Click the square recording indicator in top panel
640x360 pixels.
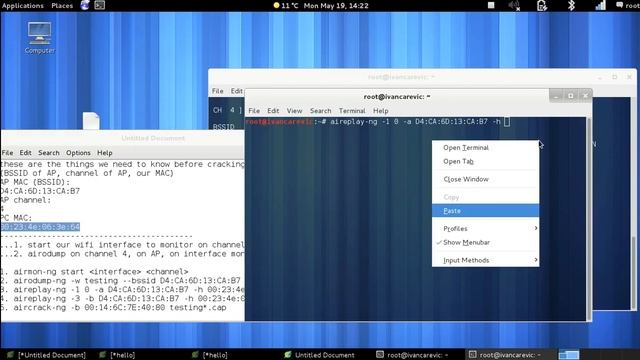coord(491,5)
